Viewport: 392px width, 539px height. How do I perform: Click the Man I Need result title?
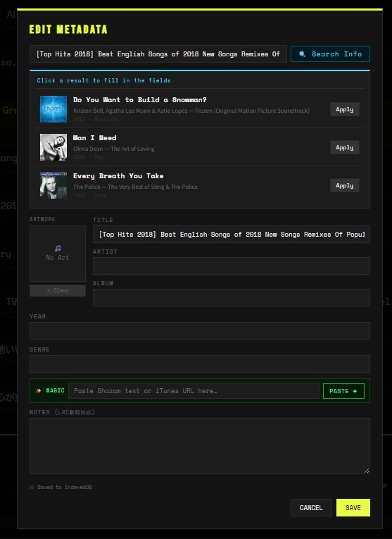point(95,138)
